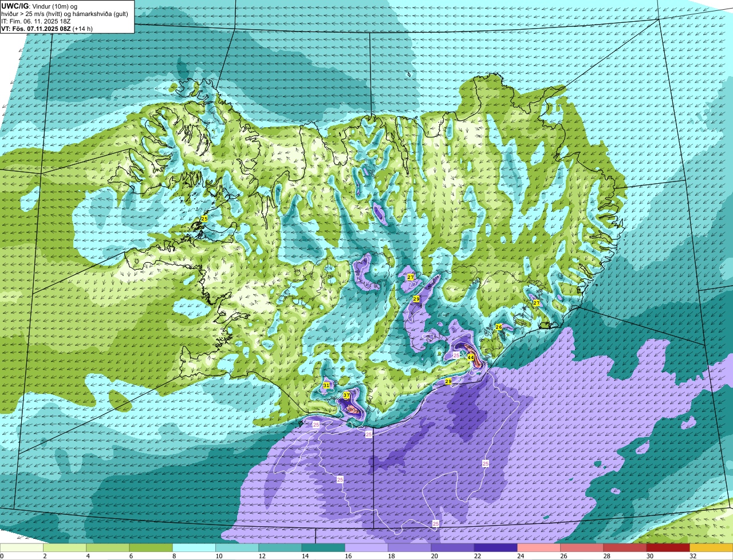The width and height of the screenshot is (733, 560).
Task: Click the number 6 on the wind scale
Action: click(130, 556)
